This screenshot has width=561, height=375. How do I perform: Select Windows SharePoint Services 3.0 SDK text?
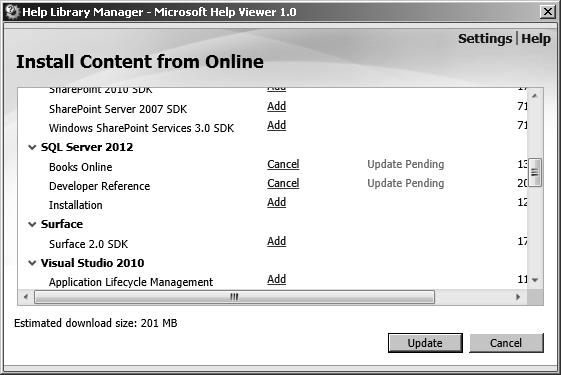pyautogui.click(x=141, y=128)
